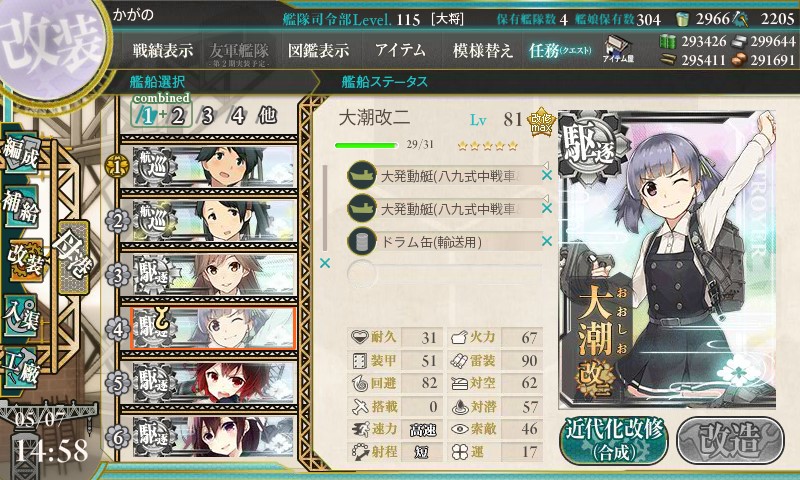Click the 近代化改修(合成) modernization button

coord(614,440)
